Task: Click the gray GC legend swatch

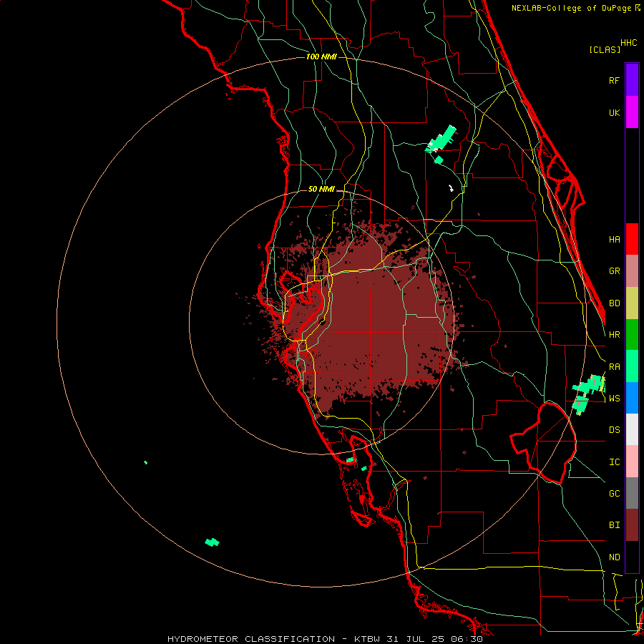Action: 632,493
